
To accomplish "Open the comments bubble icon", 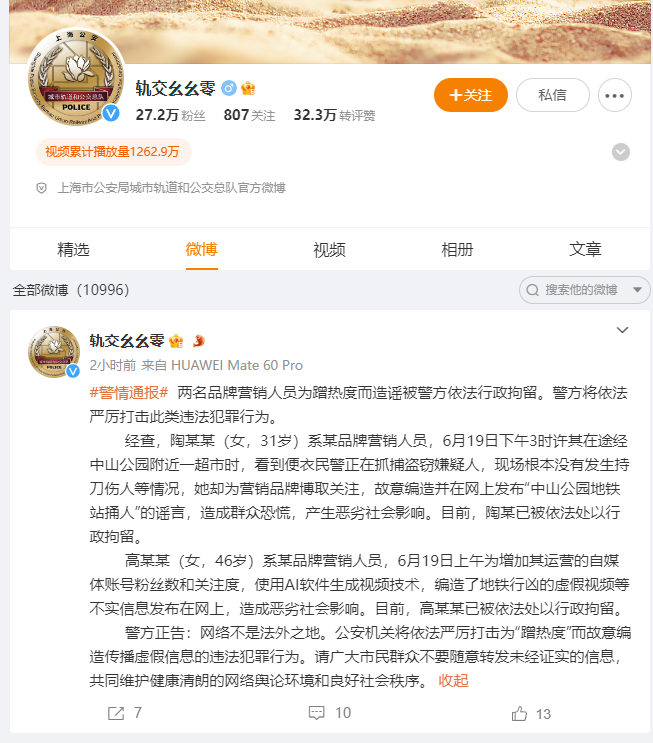I will point(316,713).
